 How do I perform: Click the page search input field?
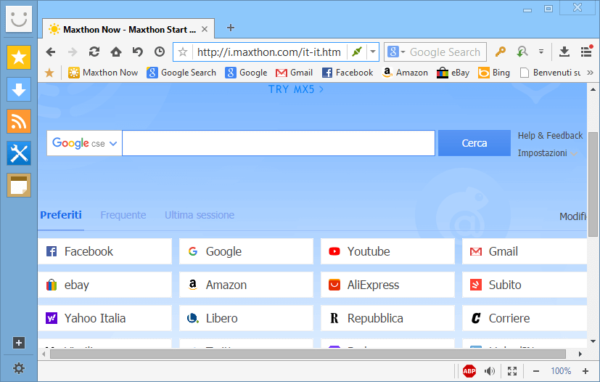tap(278, 143)
